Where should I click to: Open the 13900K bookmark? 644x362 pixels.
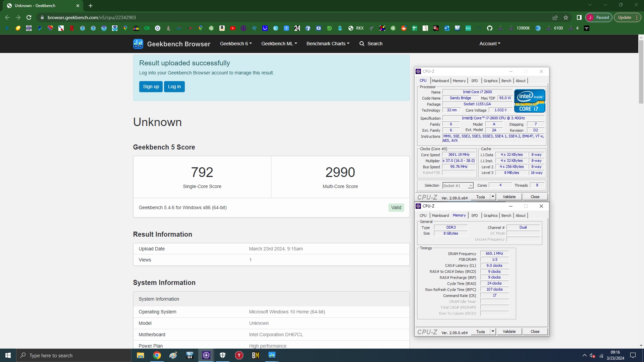coord(519,28)
